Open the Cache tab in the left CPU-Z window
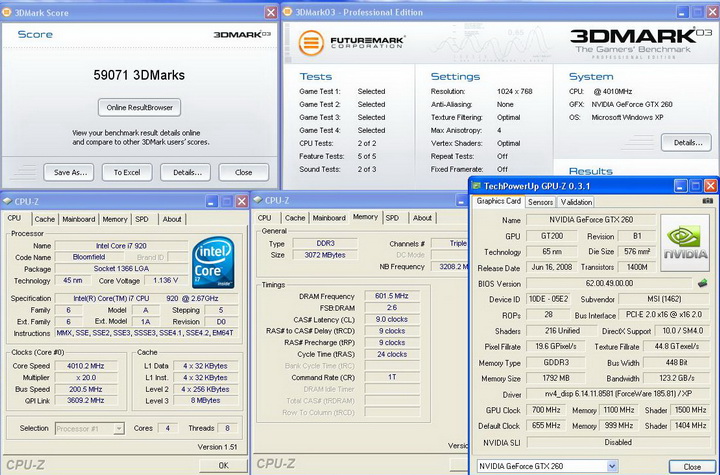 click(x=45, y=219)
